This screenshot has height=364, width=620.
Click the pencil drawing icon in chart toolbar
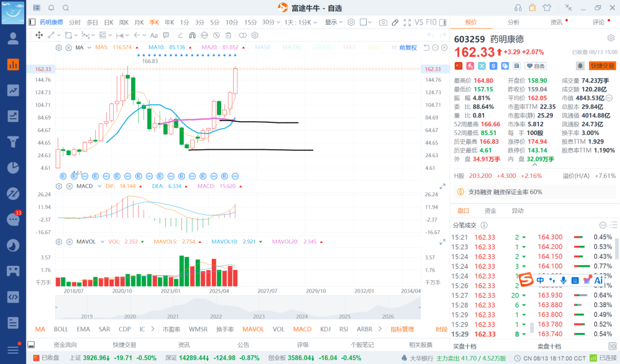(395, 22)
